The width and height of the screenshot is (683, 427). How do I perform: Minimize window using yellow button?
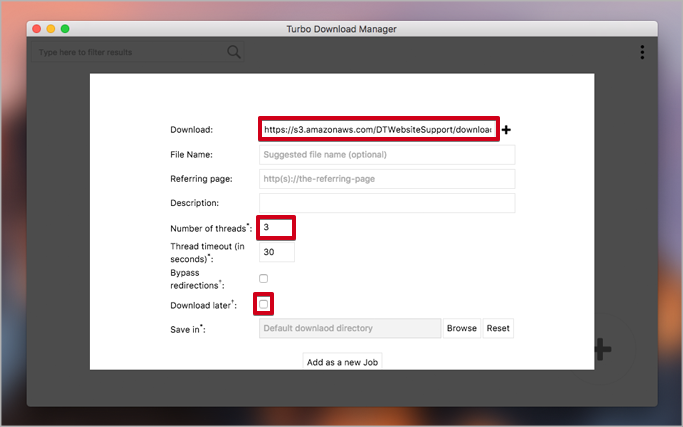point(51,29)
